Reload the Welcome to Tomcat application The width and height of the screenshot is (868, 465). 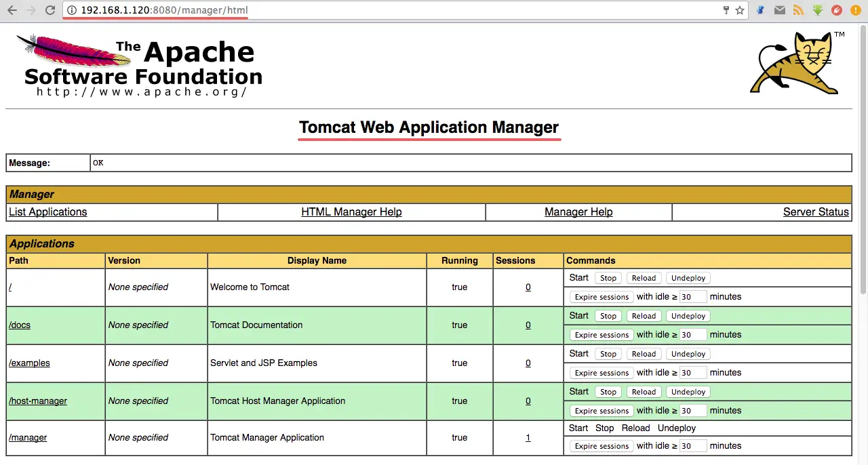click(644, 278)
